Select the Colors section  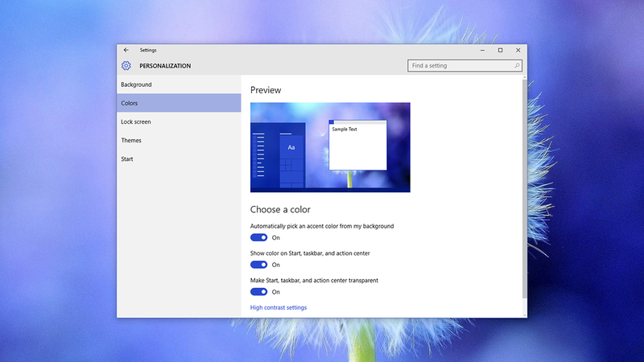pyautogui.click(x=179, y=103)
